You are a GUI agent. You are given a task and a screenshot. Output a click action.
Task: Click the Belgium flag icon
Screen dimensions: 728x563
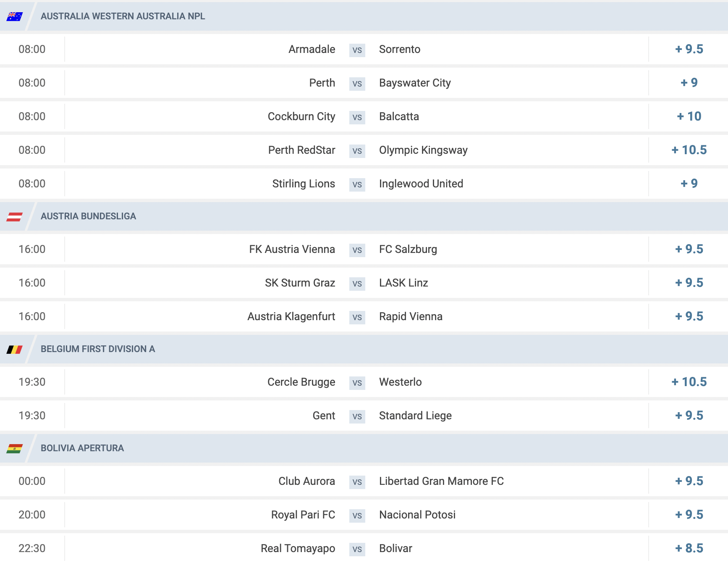pos(15,349)
